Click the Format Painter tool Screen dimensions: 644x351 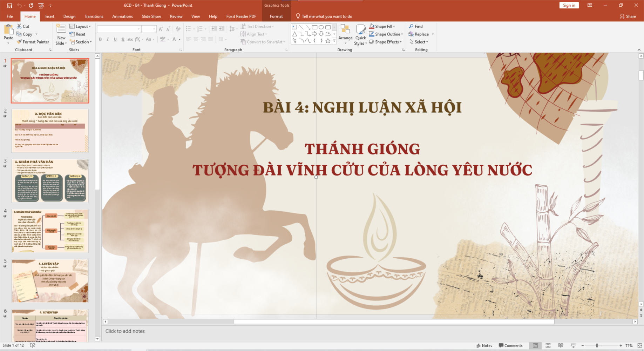click(33, 42)
